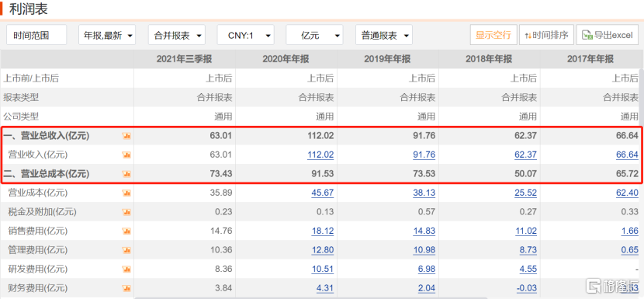This screenshot has height=299, width=644.
Task: Open 2020 研发费用 value 10.51 link
Action: click(323, 269)
